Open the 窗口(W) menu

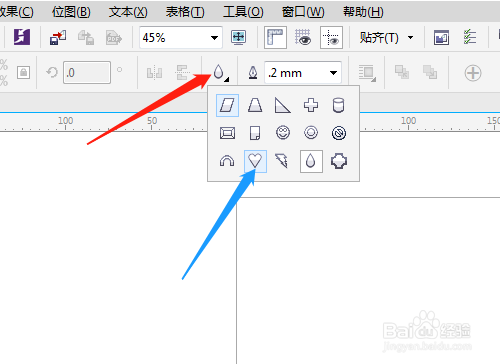(303, 12)
